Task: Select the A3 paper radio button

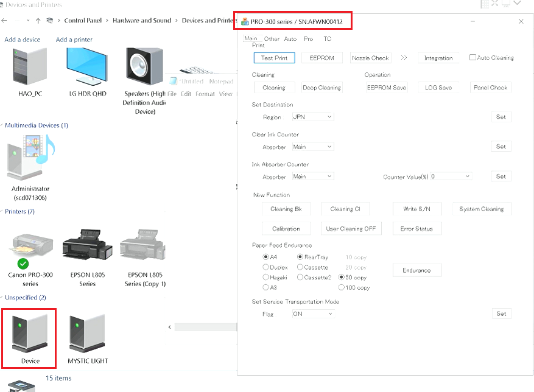Action: pos(265,287)
